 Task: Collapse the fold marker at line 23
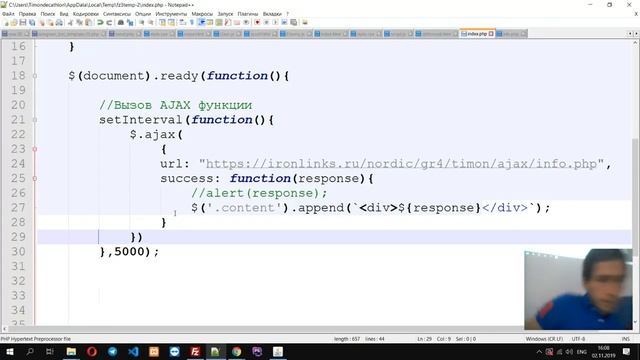click(35, 149)
